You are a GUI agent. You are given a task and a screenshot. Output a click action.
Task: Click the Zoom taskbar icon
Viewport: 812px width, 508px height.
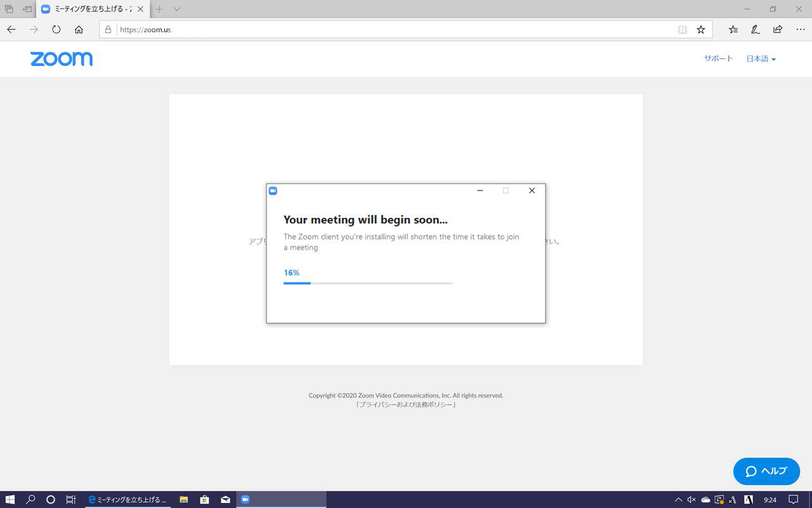tap(246, 500)
